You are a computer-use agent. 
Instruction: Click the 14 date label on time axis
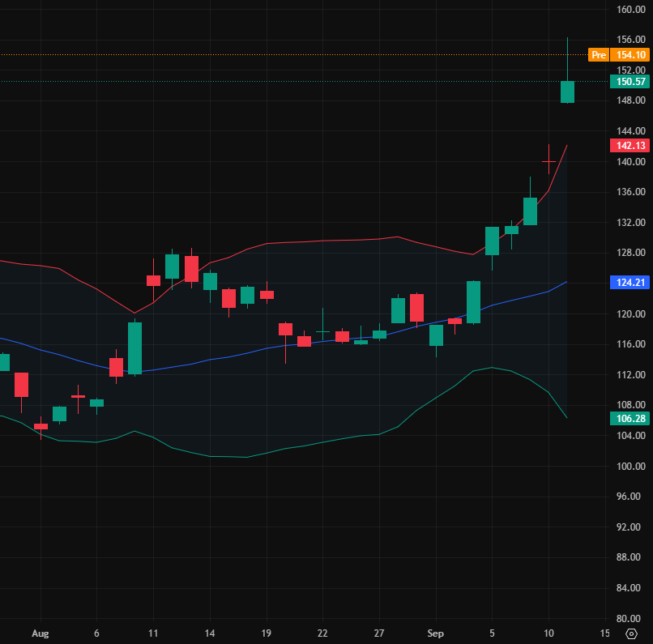[210, 633]
